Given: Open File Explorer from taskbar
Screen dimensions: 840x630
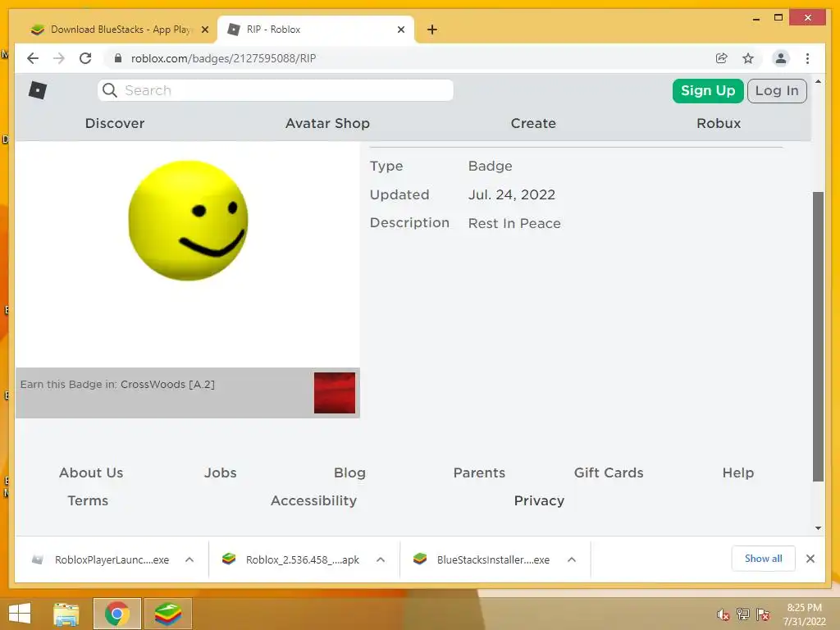Looking at the screenshot, I should [66, 614].
